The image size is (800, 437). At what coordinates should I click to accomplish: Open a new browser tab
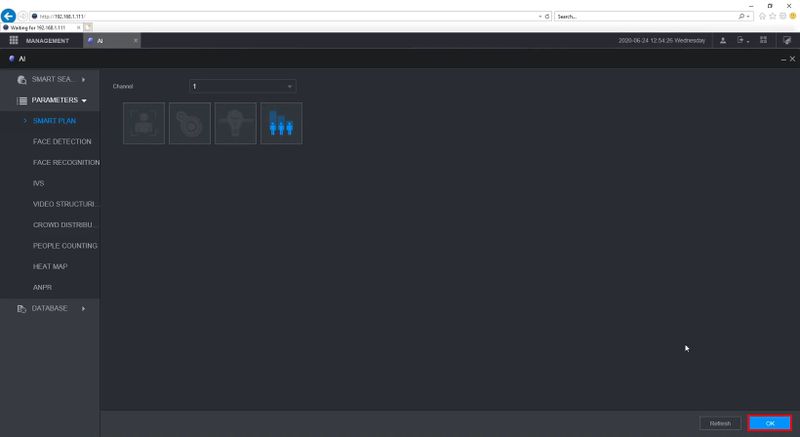tap(88, 27)
